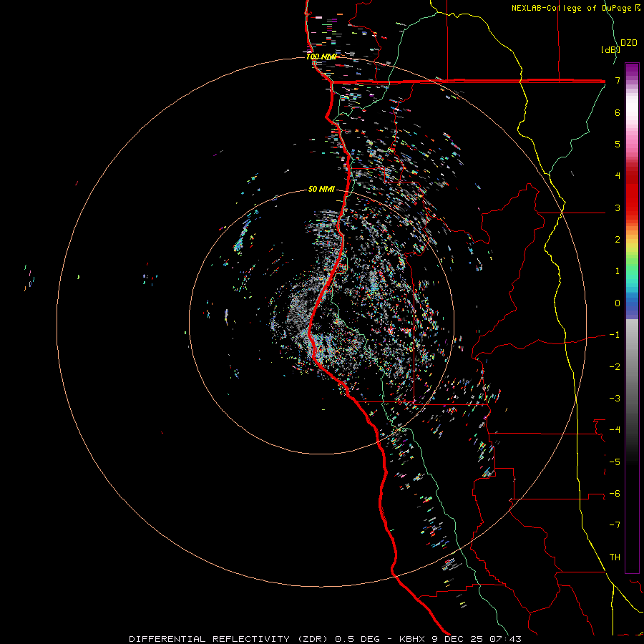This screenshot has width=644, height=644.
Task: Click the DZD label above the color scale
Action: [x=629, y=43]
